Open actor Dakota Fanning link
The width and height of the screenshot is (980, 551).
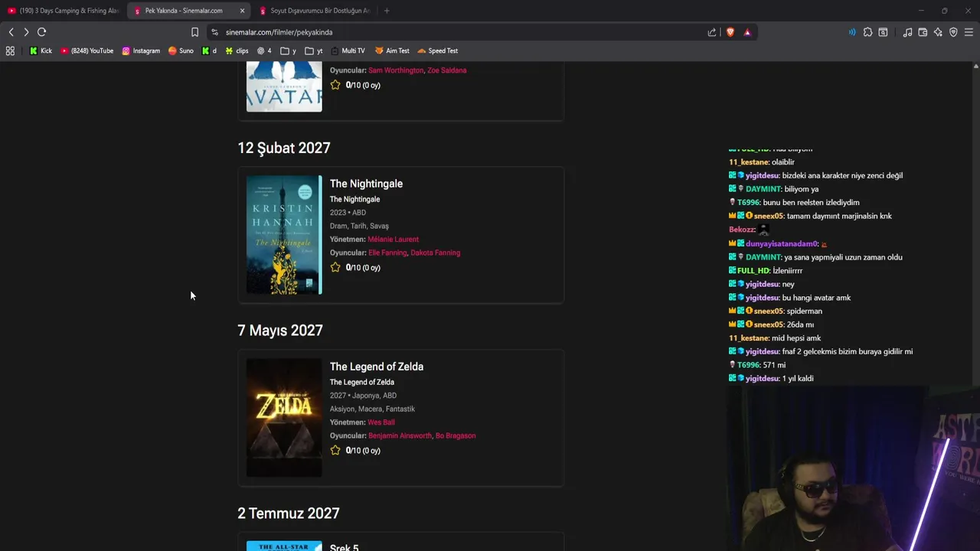(x=435, y=253)
